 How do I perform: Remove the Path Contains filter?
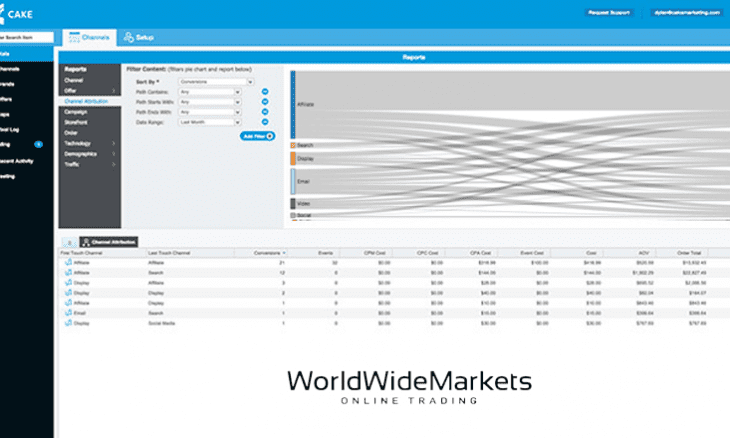(x=265, y=92)
